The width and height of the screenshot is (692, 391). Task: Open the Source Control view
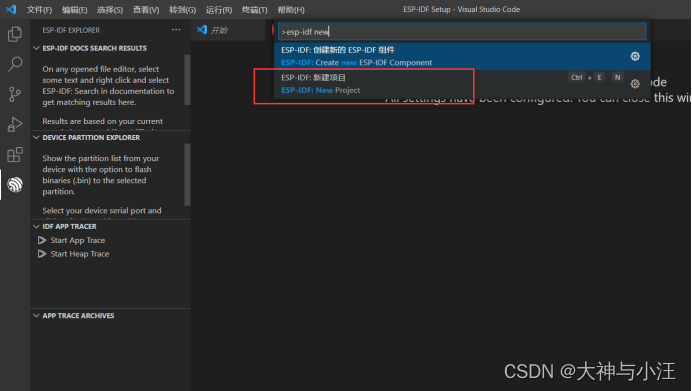pos(15,94)
